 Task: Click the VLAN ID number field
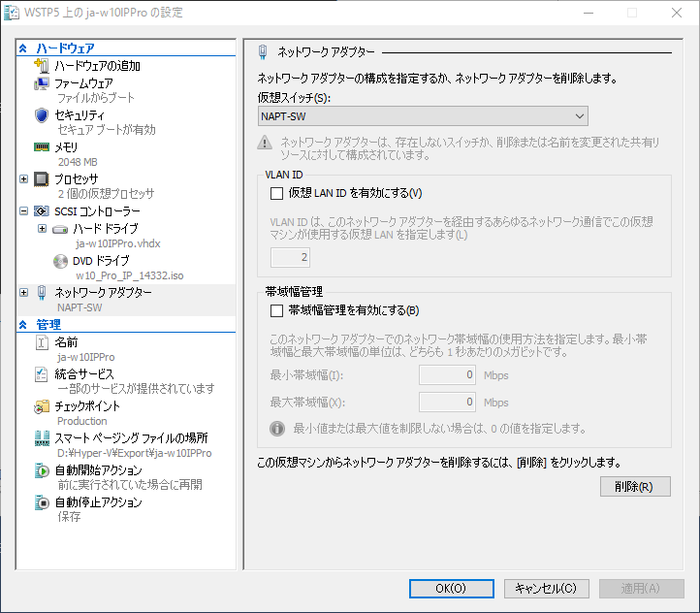[290, 258]
